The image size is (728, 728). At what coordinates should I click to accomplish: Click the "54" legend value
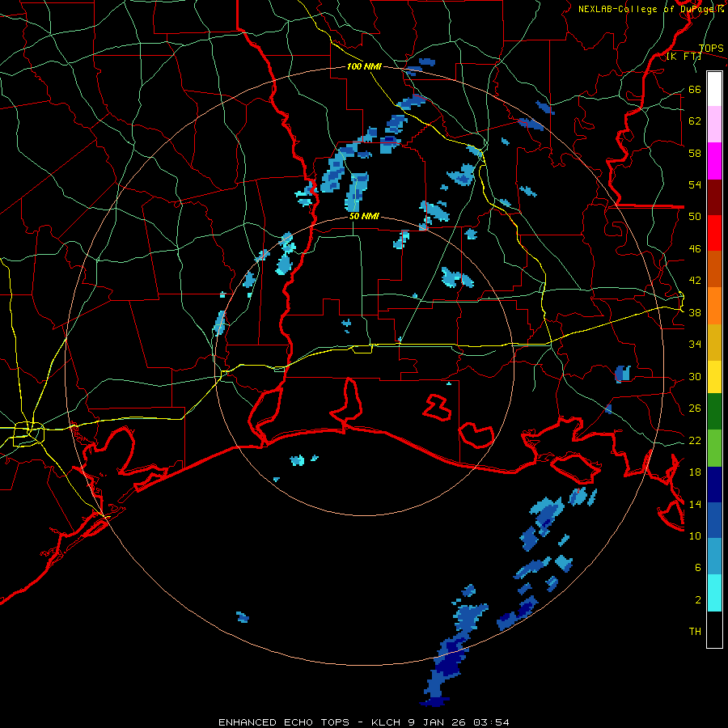(x=695, y=184)
